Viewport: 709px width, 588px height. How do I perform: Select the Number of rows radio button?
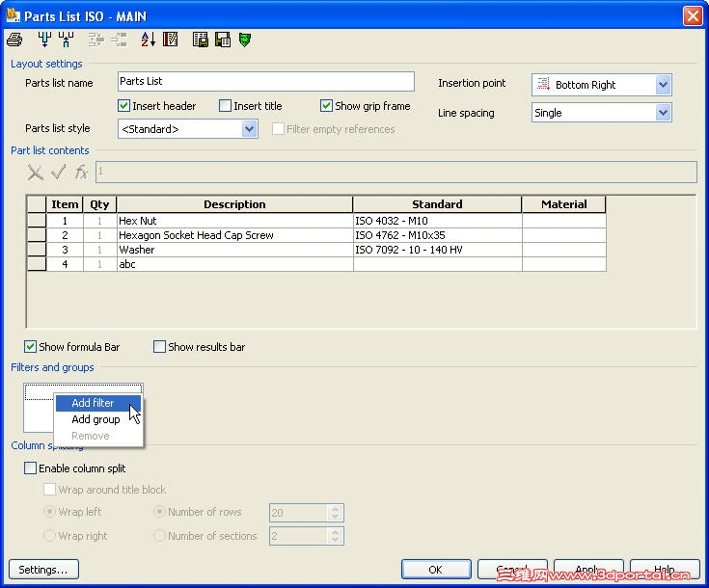tap(159, 512)
